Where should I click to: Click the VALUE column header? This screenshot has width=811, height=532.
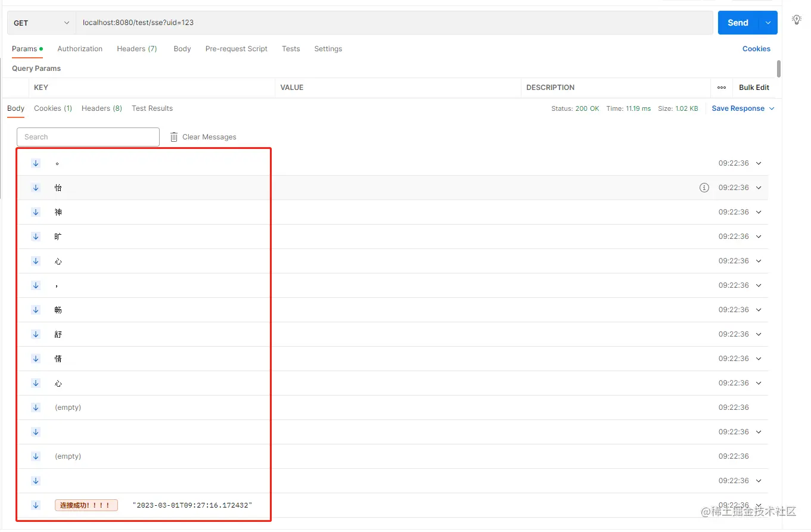[x=292, y=88]
